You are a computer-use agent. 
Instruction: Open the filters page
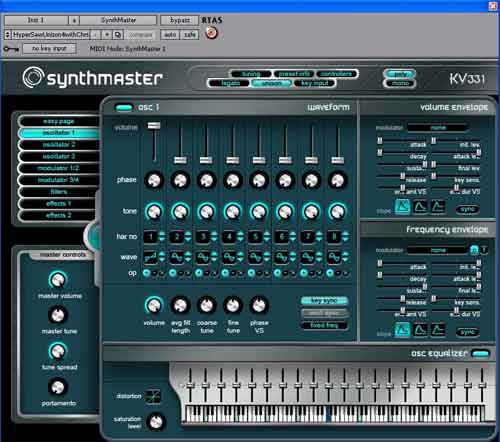59,192
